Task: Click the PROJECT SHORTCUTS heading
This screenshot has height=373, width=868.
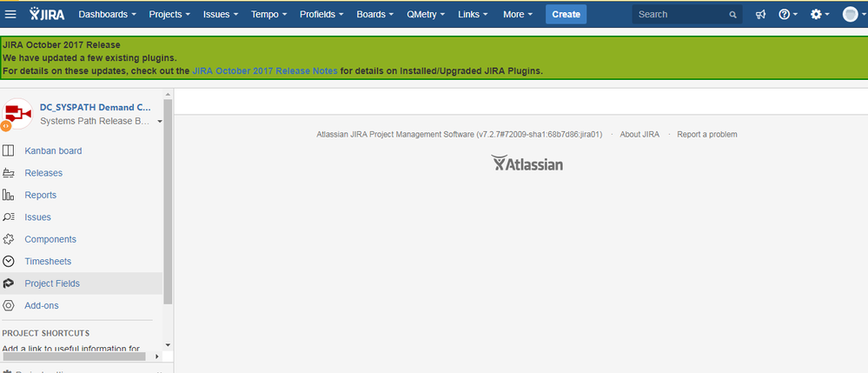Action: click(46, 333)
